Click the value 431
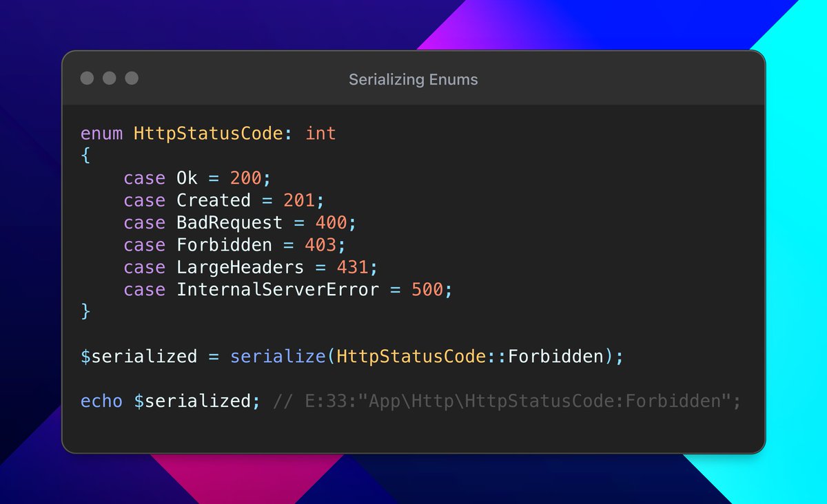The width and height of the screenshot is (827, 504). point(353,266)
